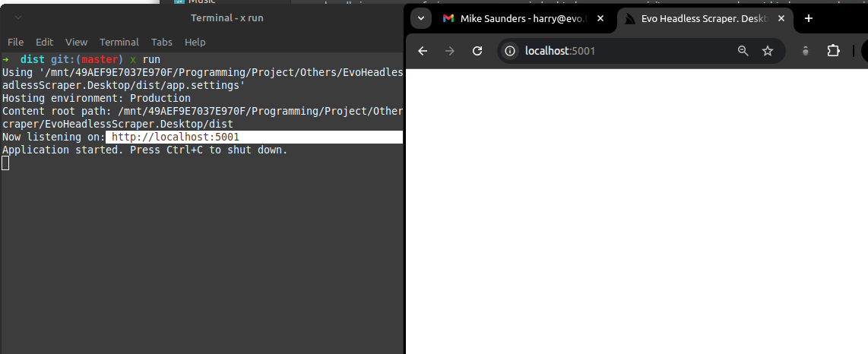Bookmark this page with the star icon

click(768, 51)
